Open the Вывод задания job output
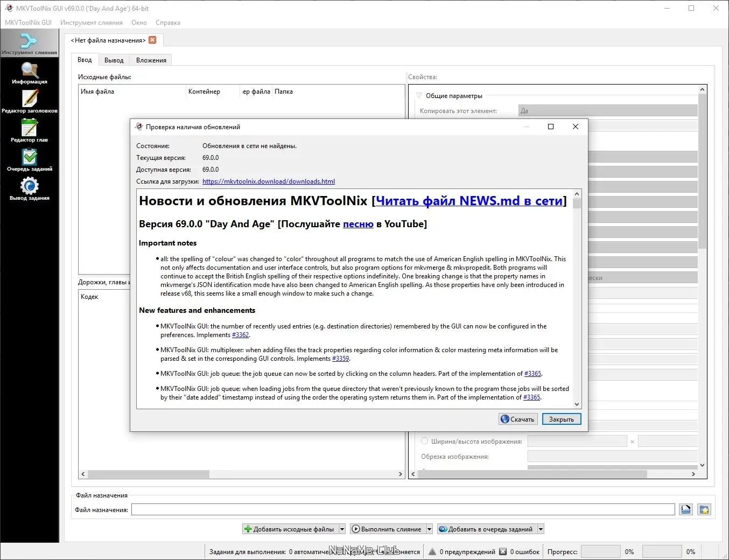This screenshot has width=729, height=560. pyautogui.click(x=29, y=190)
